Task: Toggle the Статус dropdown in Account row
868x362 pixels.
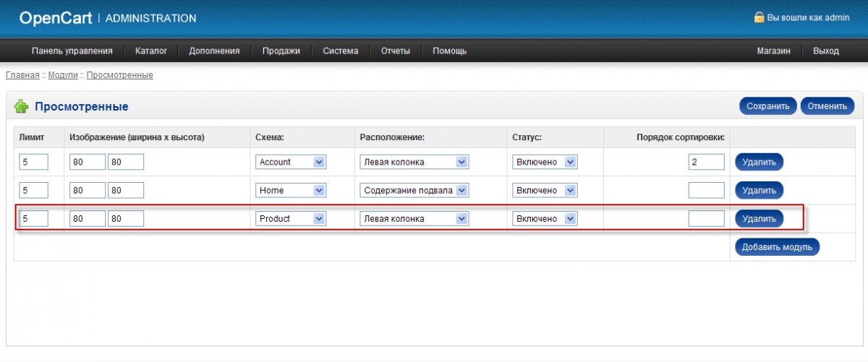Action: point(545,162)
